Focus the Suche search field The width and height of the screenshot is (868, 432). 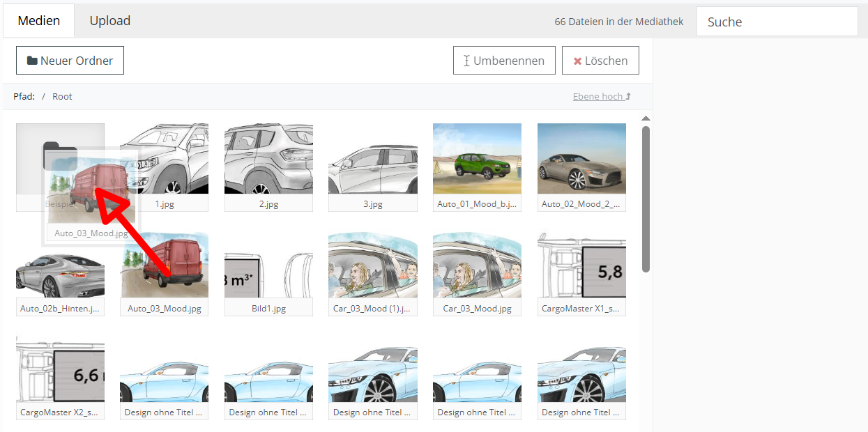(x=777, y=22)
